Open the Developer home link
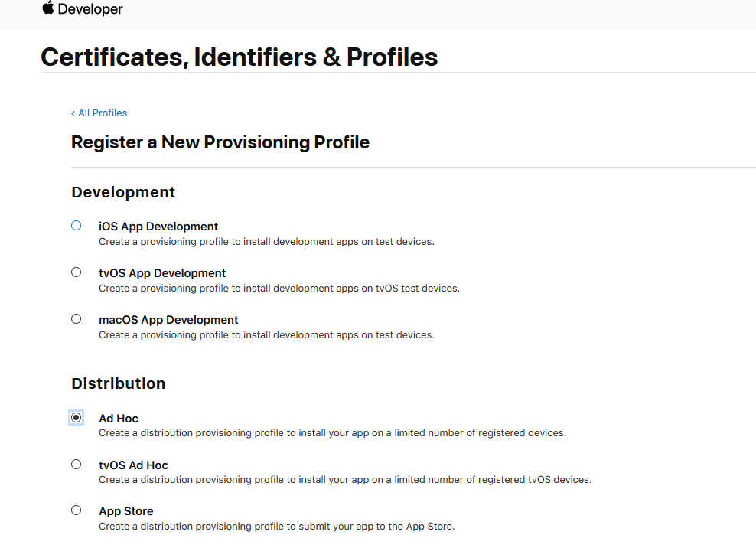Image resolution: width=756 pixels, height=548 pixels. pos(90,9)
